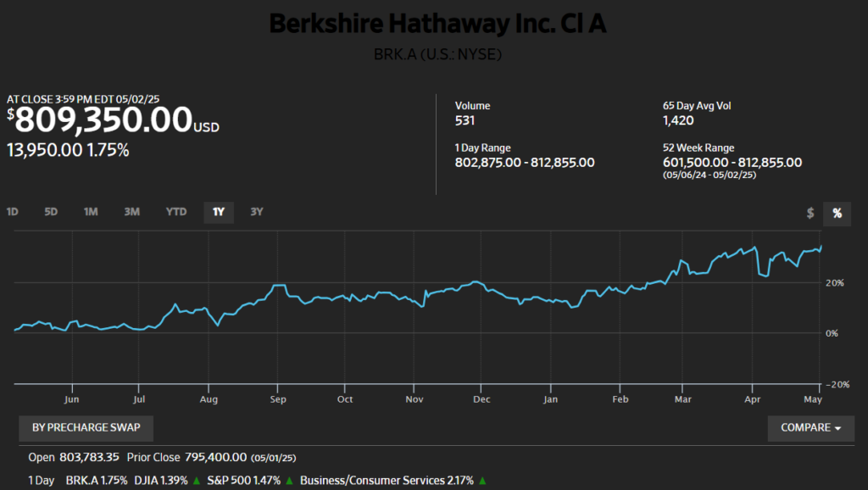868x490 pixels.
Task: Click the 0% gridline label
Action: click(x=832, y=333)
